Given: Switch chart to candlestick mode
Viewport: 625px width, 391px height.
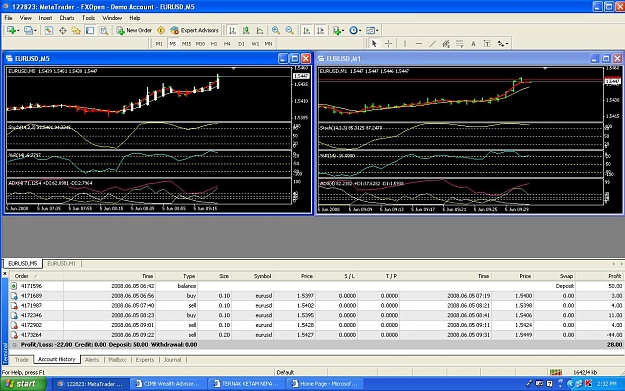Looking at the screenshot, I should pos(246,30).
